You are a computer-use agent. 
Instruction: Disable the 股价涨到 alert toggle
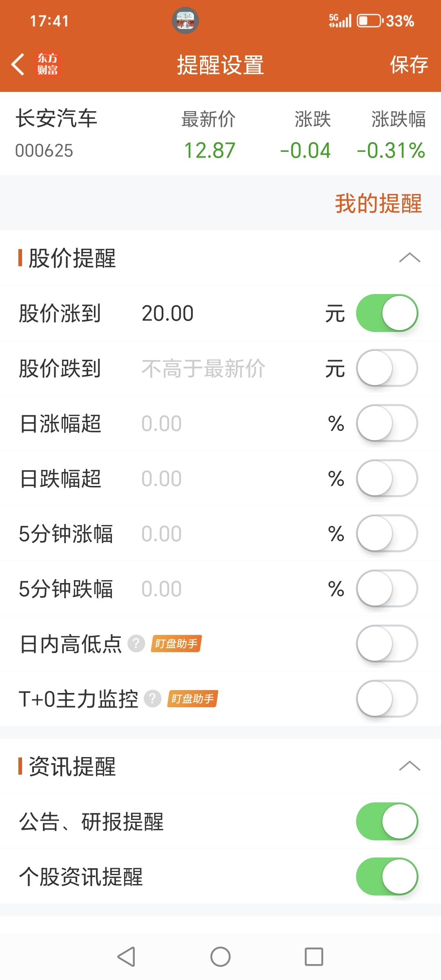[x=387, y=313]
